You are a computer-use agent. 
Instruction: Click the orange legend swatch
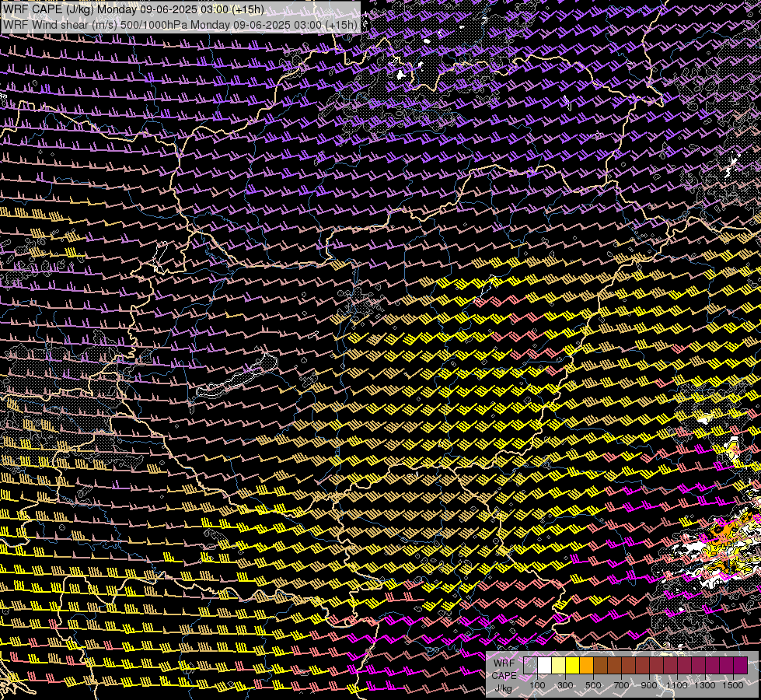click(586, 666)
